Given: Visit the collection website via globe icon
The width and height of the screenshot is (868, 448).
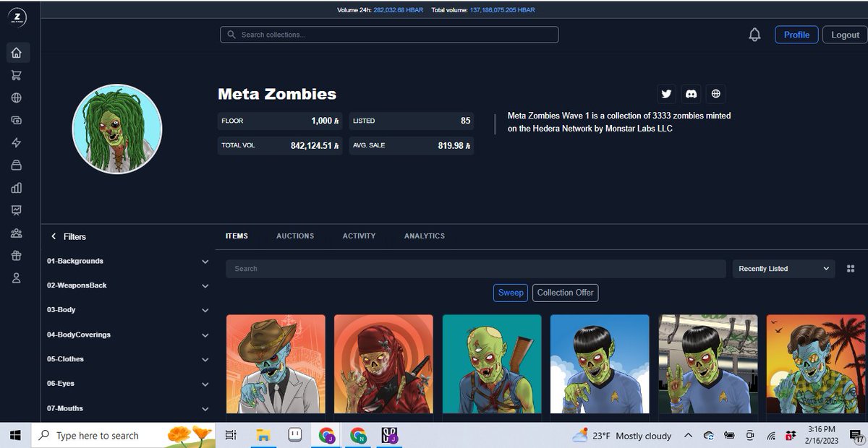Looking at the screenshot, I should point(715,93).
